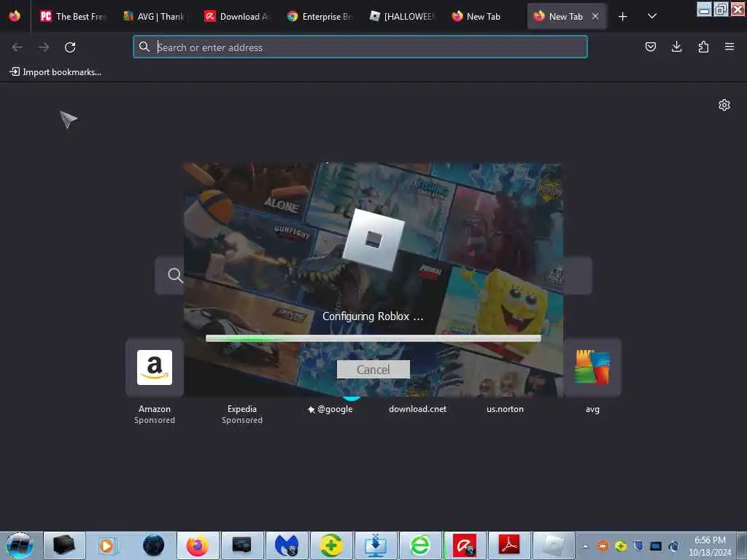Viewport: 747px width, 560px height.
Task: Open Firefox from the taskbar
Action: pyautogui.click(x=197, y=545)
